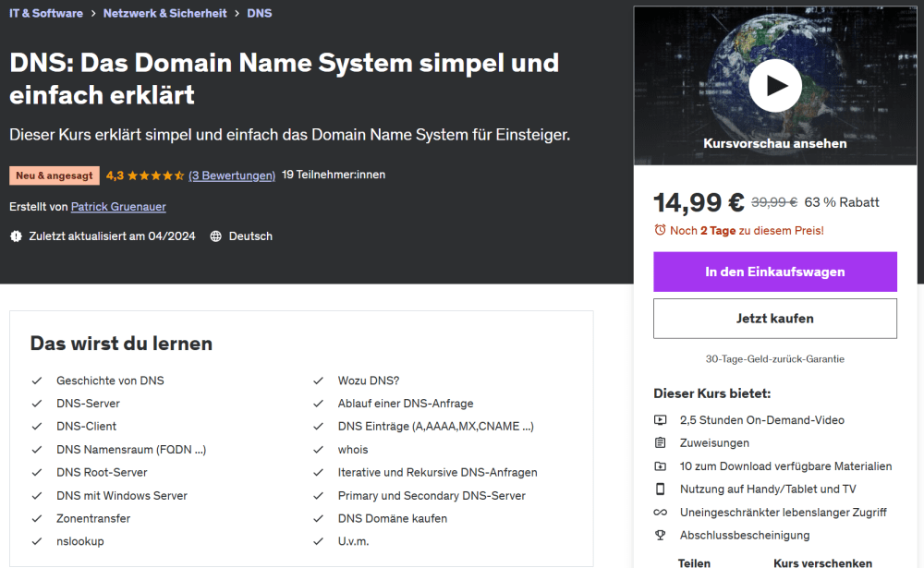Play the course preview video
Image resolution: width=924 pixels, height=568 pixels.
pyautogui.click(x=775, y=86)
